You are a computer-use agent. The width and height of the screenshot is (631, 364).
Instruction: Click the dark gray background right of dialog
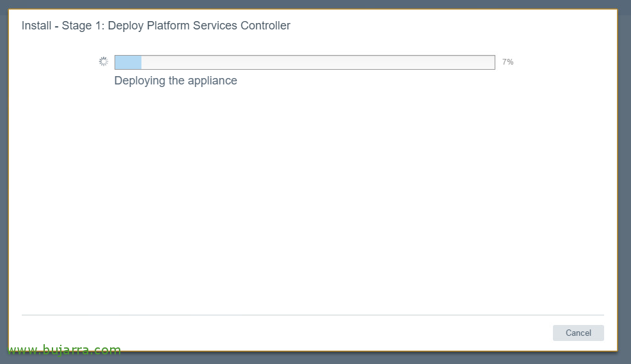tap(624, 181)
